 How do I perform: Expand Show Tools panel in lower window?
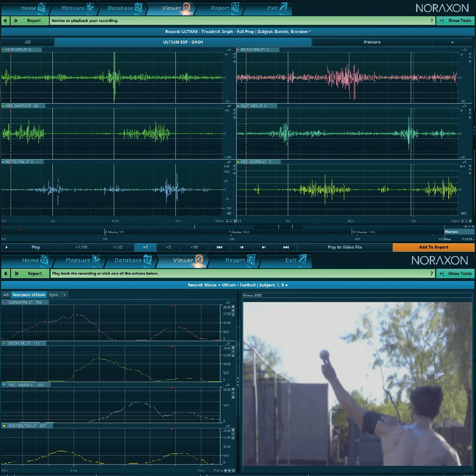(456, 274)
